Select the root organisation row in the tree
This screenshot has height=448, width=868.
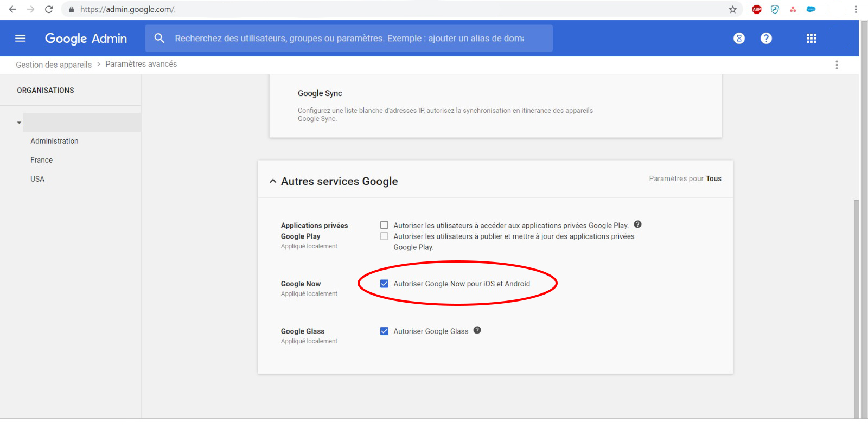tap(81, 123)
